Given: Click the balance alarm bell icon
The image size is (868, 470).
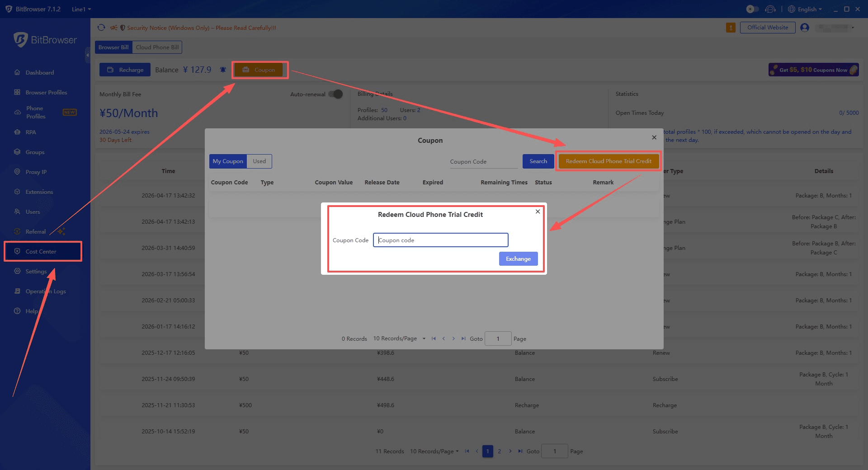Looking at the screenshot, I should tap(223, 70).
